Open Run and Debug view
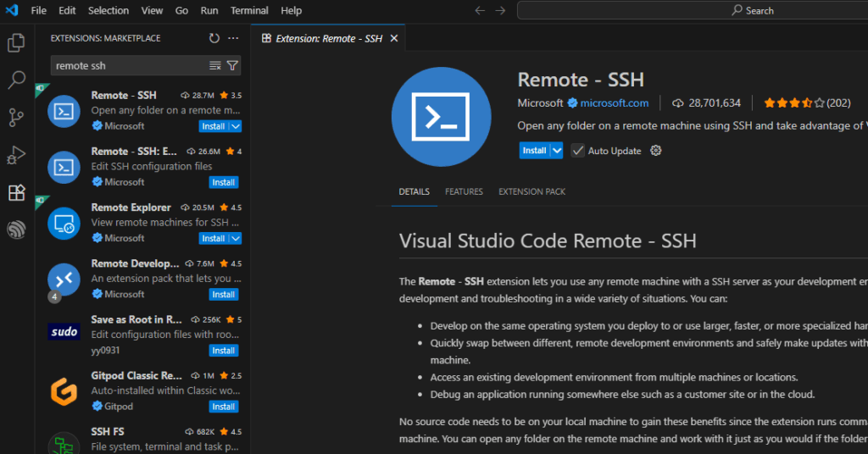The width and height of the screenshot is (868, 454). [x=16, y=155]
